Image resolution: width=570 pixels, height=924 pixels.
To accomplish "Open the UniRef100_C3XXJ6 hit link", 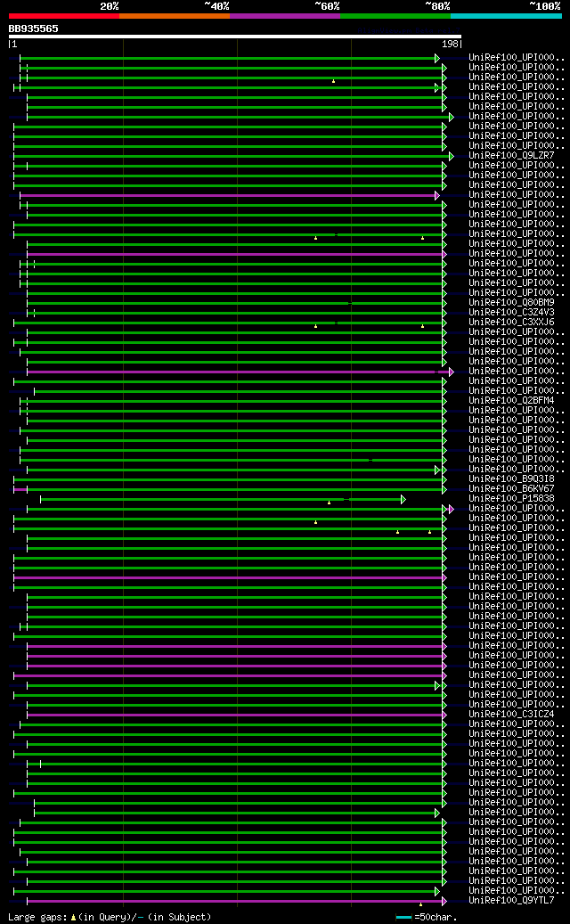I will point(511,322).
